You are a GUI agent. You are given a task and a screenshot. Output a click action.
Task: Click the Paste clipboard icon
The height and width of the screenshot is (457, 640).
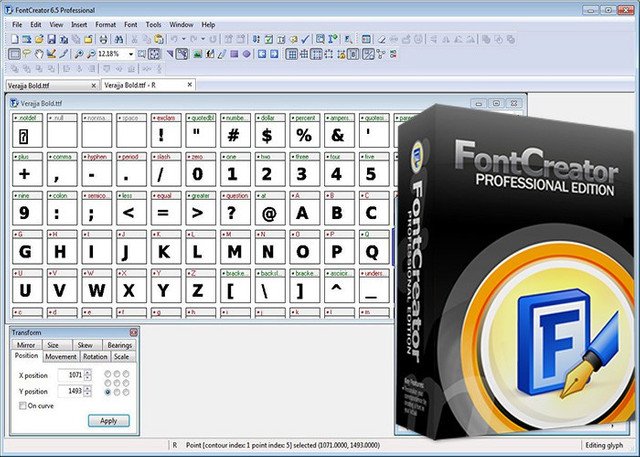tap(159, 39)
